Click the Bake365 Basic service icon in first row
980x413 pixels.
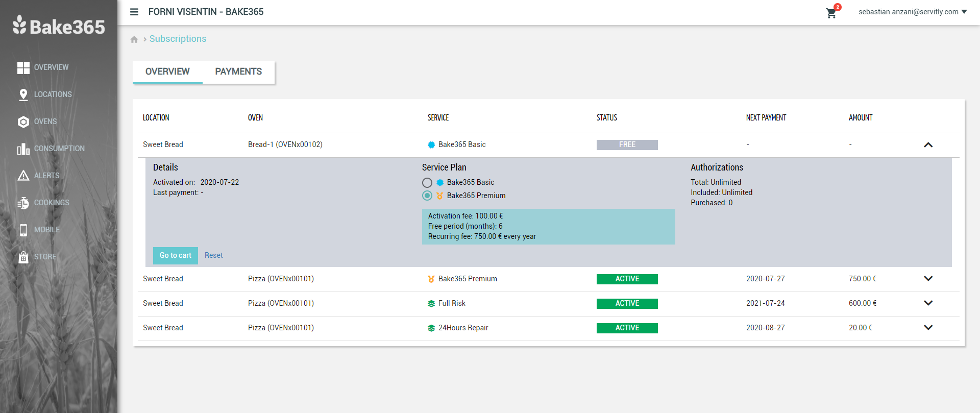[x=431, y=145]
